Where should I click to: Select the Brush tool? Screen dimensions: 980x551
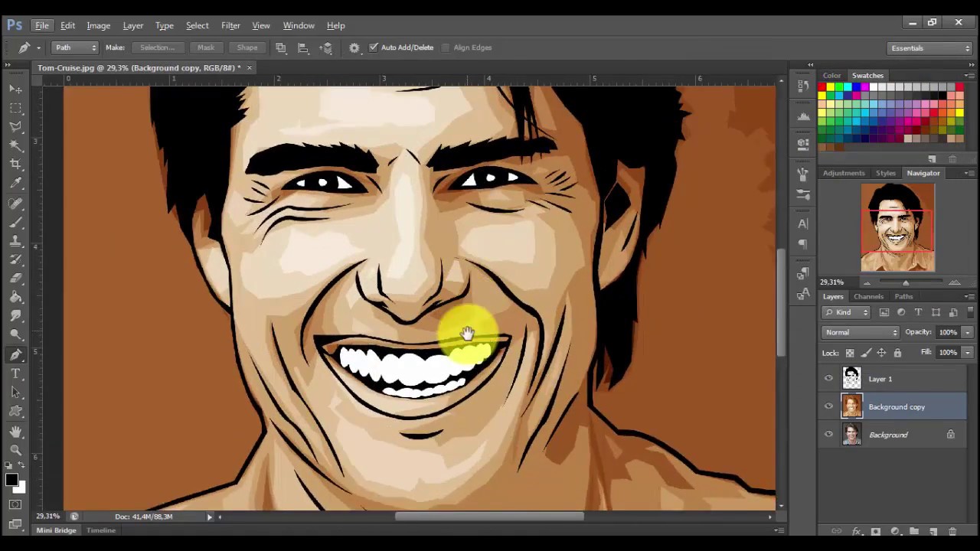point(16,223)
